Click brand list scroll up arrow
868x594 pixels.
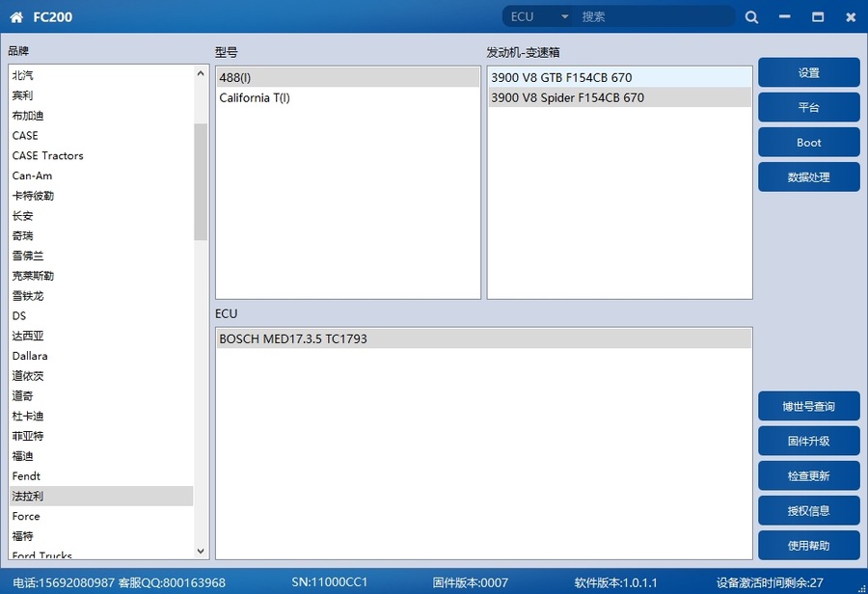point(201,73)
